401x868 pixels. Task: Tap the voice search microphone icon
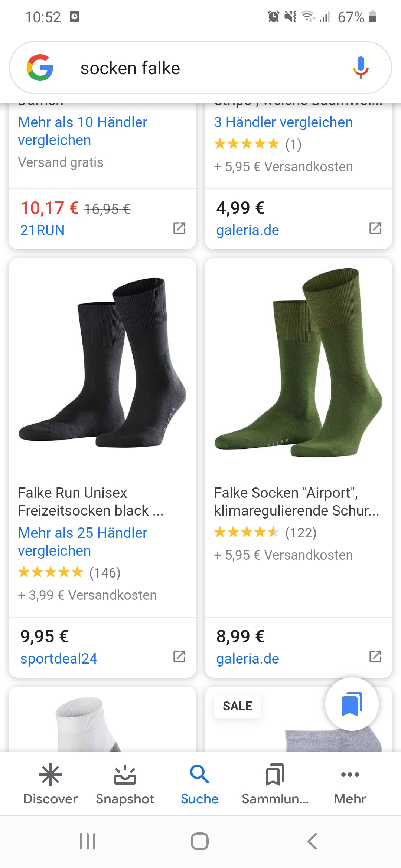coord(360,68)
